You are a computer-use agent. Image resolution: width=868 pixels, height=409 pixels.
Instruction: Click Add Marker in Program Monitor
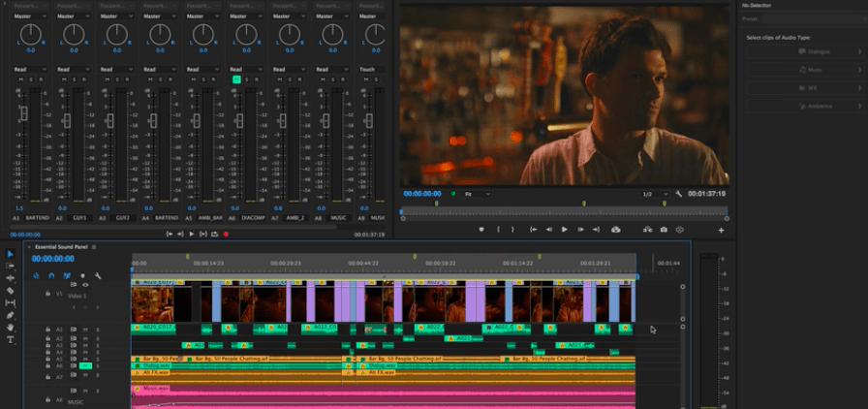click(x=481, y=230)
